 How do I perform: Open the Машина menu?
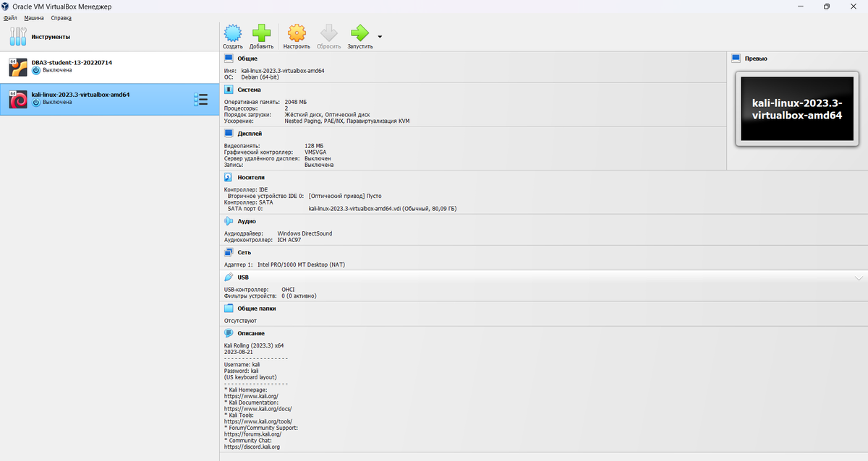click(33, 17)
